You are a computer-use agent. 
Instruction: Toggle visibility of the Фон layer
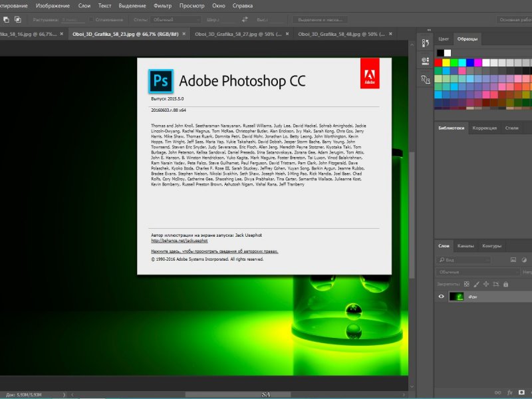[441, 297]
